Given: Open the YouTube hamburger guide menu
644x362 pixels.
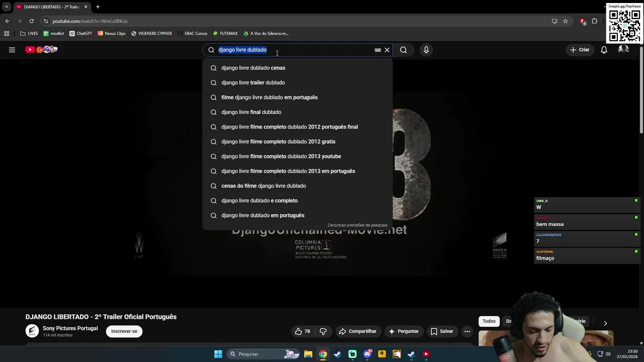Looking at the screenshot, I should (12, 50).
